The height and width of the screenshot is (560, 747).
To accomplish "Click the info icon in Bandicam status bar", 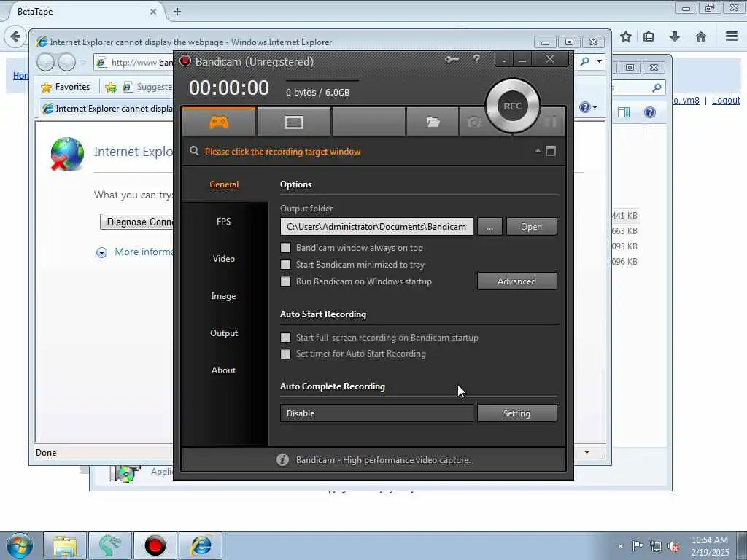I will coord(282,459).
